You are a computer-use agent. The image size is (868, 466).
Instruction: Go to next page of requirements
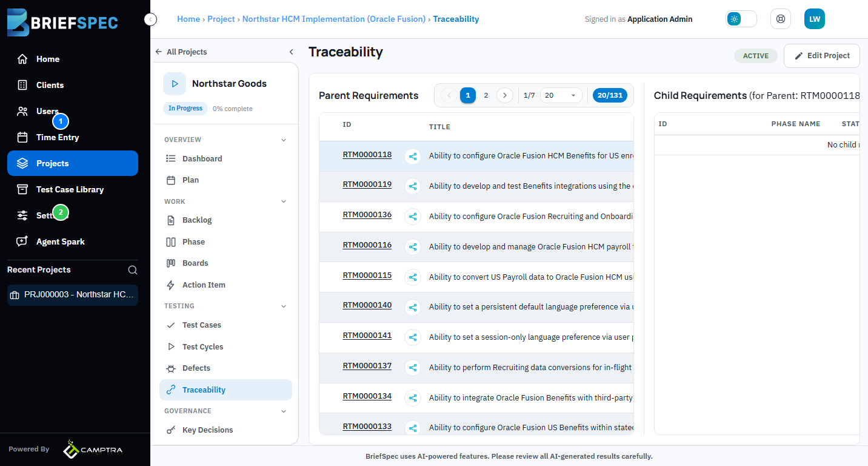(x=505, y=95)
